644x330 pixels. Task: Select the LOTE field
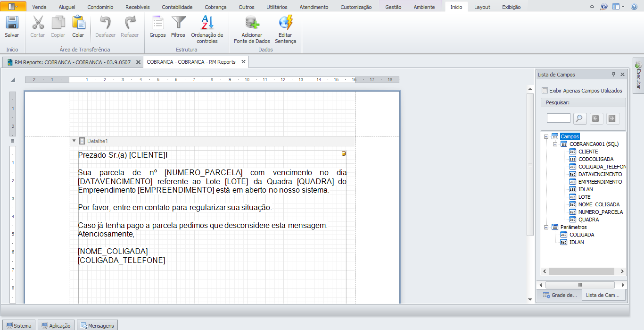pos(585,197)
